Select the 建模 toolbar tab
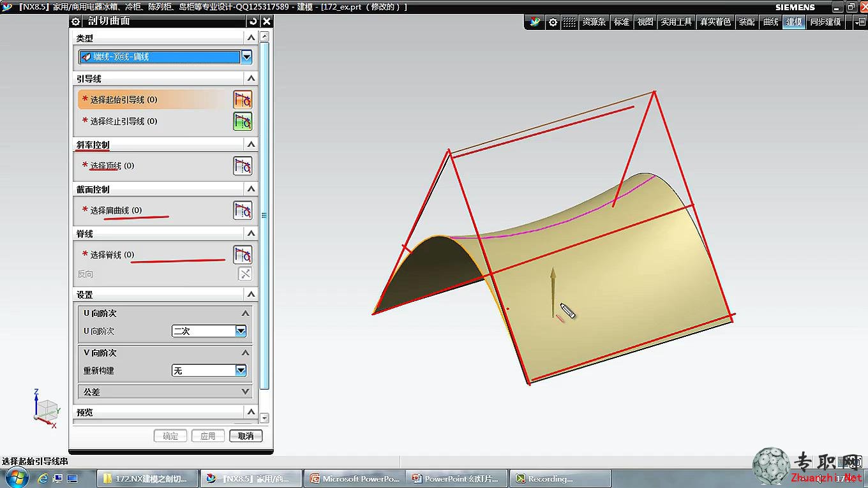This screenshot has height=488, width=868. (794, 22)
